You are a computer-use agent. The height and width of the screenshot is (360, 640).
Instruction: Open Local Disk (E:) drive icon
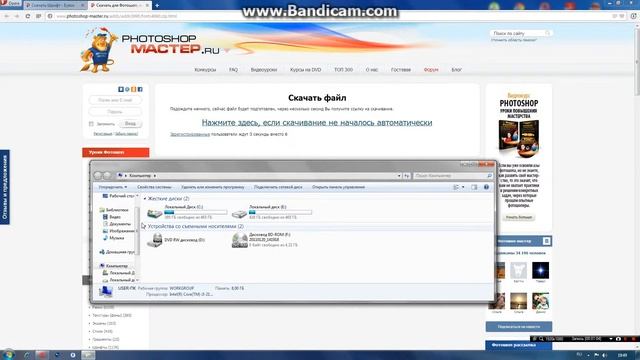pyautogui.click(x=240, y=213)
